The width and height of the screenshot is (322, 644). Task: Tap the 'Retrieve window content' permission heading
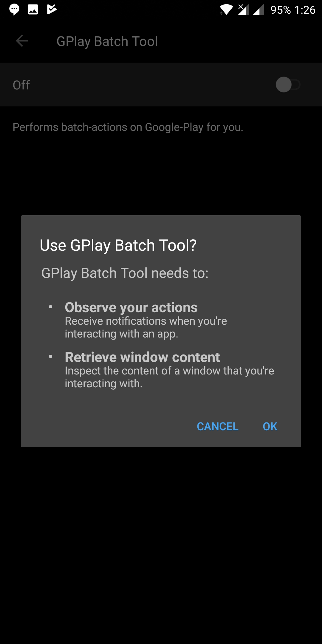click(x=142, y=357)
